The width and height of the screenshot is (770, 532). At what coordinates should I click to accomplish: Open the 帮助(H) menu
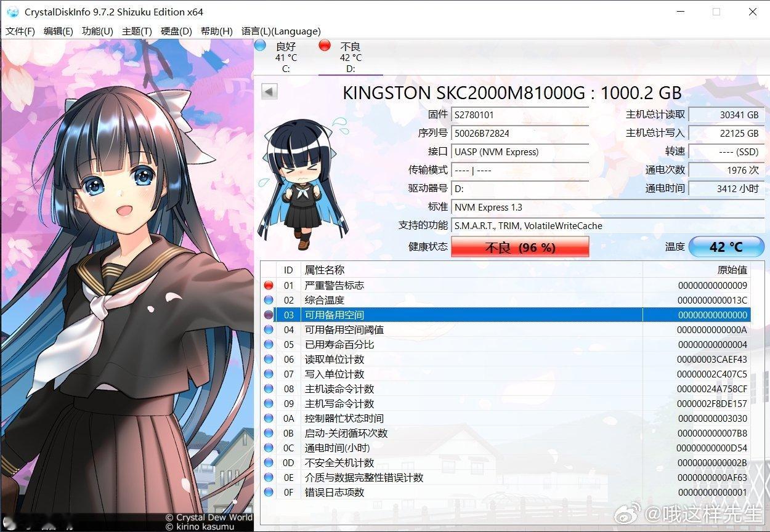(x=216, y=31)
